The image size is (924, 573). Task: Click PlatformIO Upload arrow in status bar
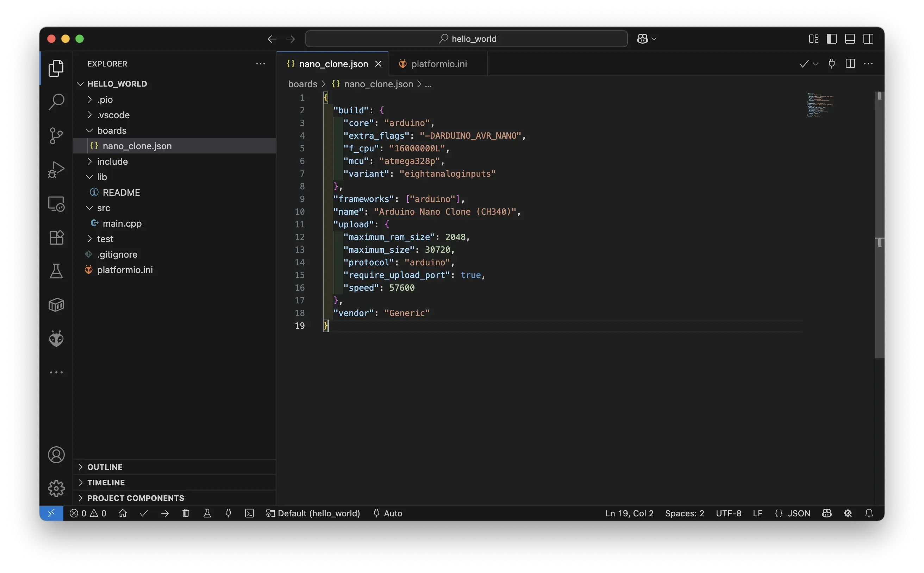click(165, 513)
